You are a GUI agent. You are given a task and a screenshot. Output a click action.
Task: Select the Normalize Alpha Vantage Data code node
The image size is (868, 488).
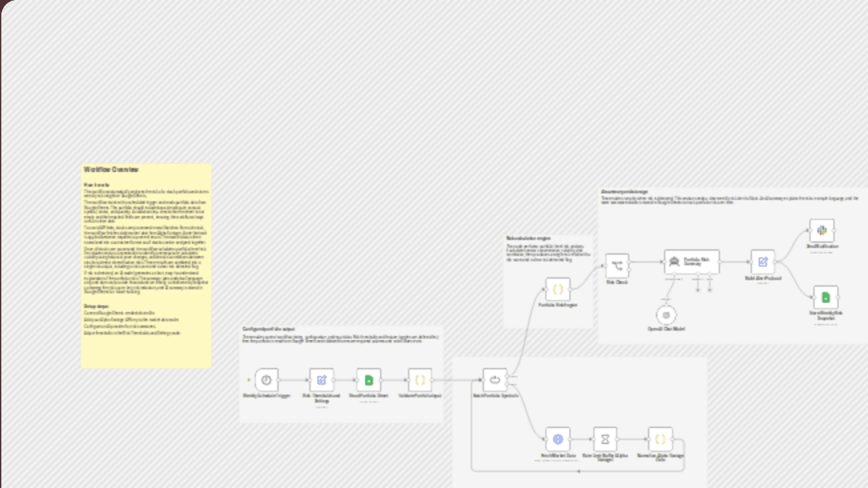click(661, 439)
